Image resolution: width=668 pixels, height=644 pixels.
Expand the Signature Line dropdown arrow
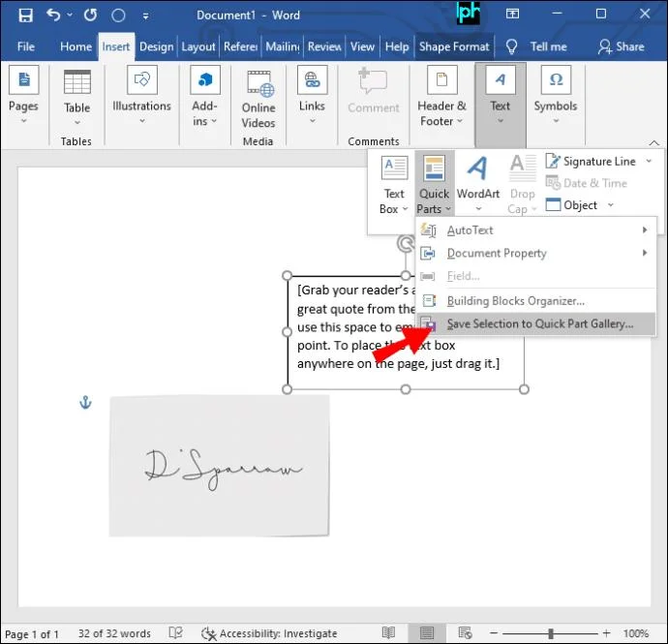(x=649, y=161)
